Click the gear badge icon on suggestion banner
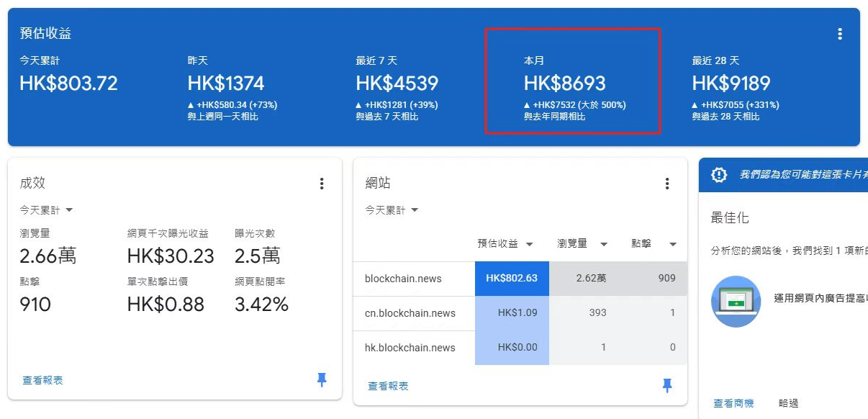This screenshot has width=868, height=419. coord(718,175)
